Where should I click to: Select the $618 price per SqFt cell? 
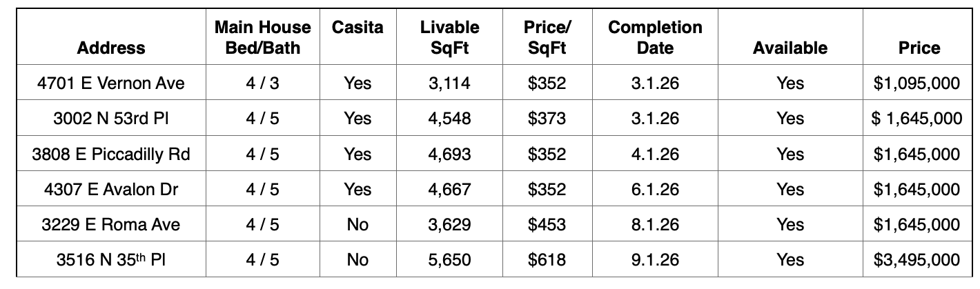[x=547, y=260]
